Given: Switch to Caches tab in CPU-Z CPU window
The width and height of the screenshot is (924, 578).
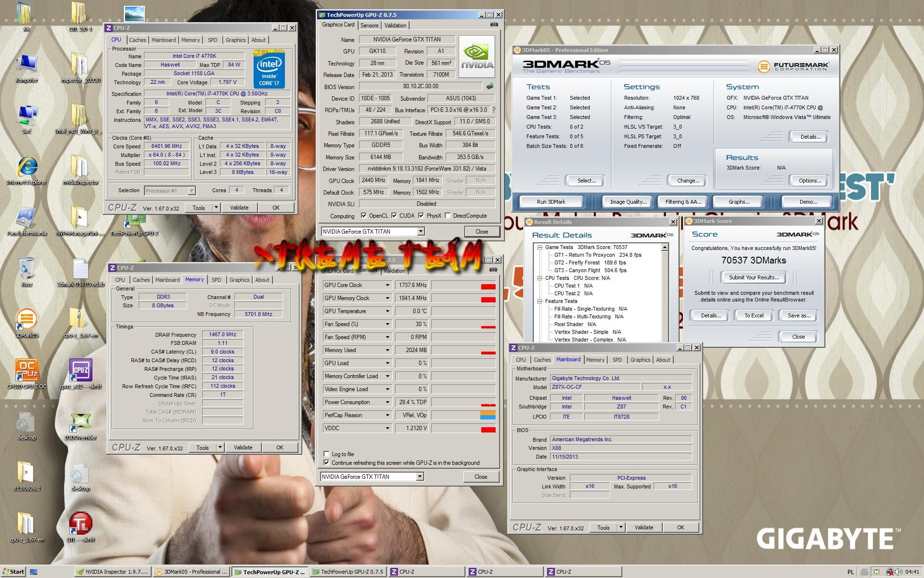Looking at the screenshot, I should coord(137,40).
